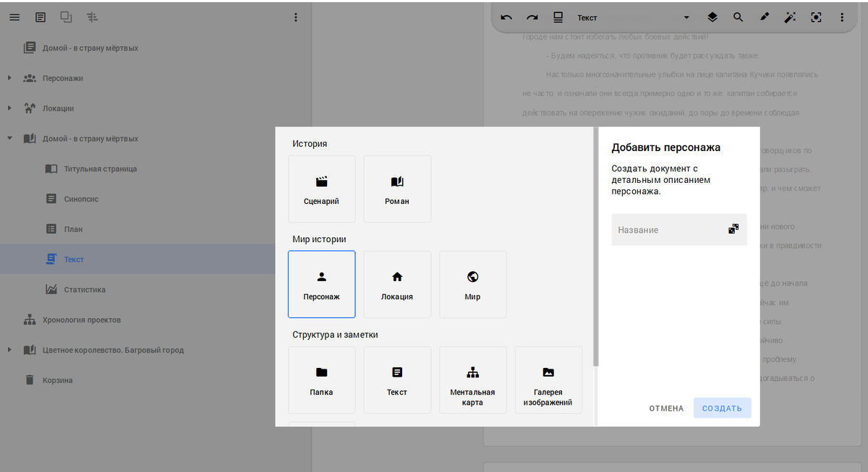
Task: Open the top Домой - в страну мёртвых project row
Action: tap(156, 48)
